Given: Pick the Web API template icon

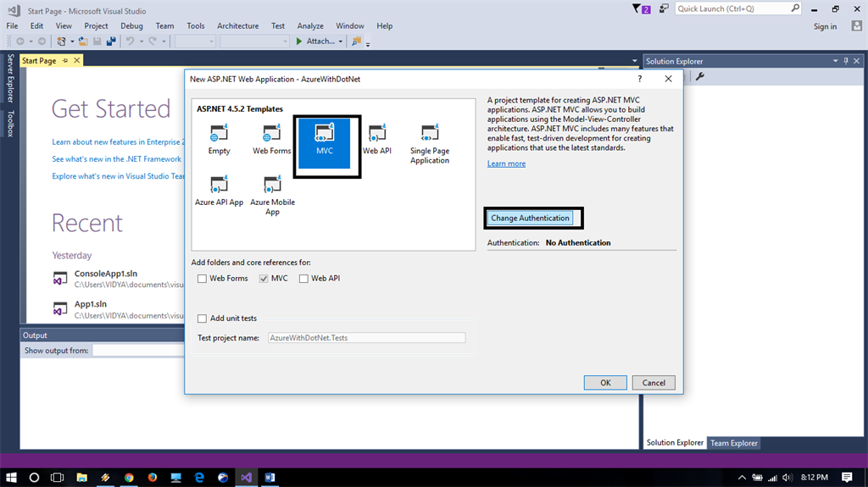Looking at the screenshot, I should point(377,133).
